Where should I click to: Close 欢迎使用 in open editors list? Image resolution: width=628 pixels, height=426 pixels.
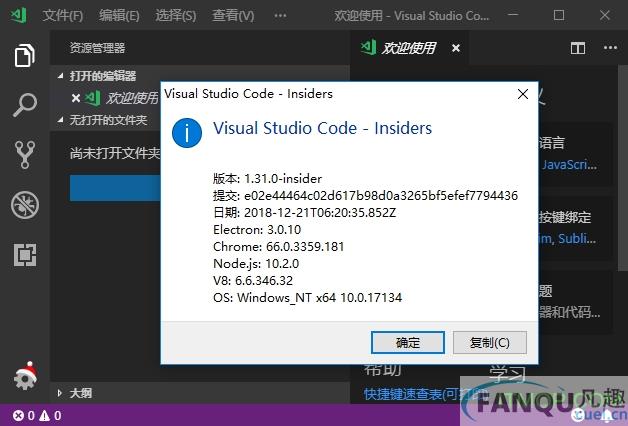[76, 98]
